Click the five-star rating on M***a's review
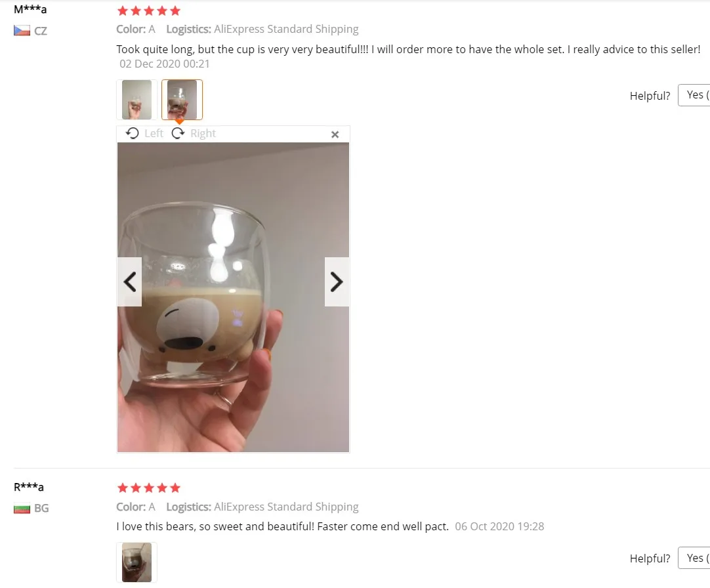710x588 pixels. click(148, 10)
